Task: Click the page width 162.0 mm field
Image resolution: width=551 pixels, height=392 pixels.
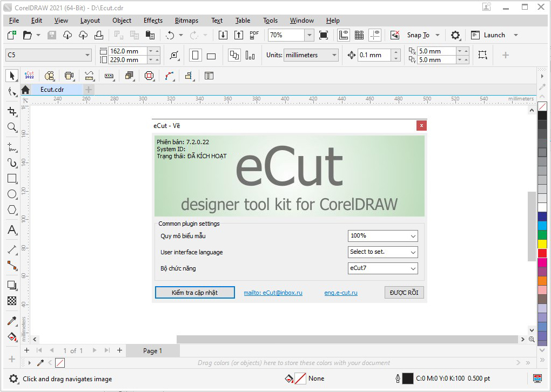Action: click(128, 51)
